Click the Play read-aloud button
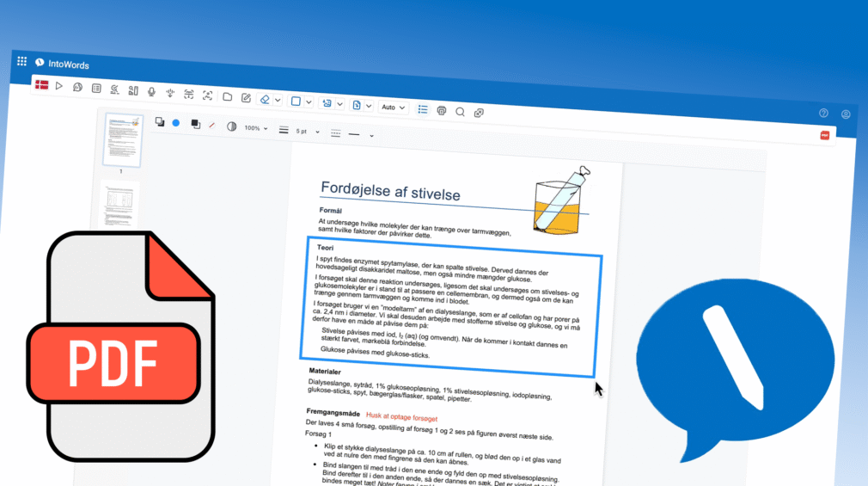The width and height of the screenshot is (868, 486). click(59, 85)
